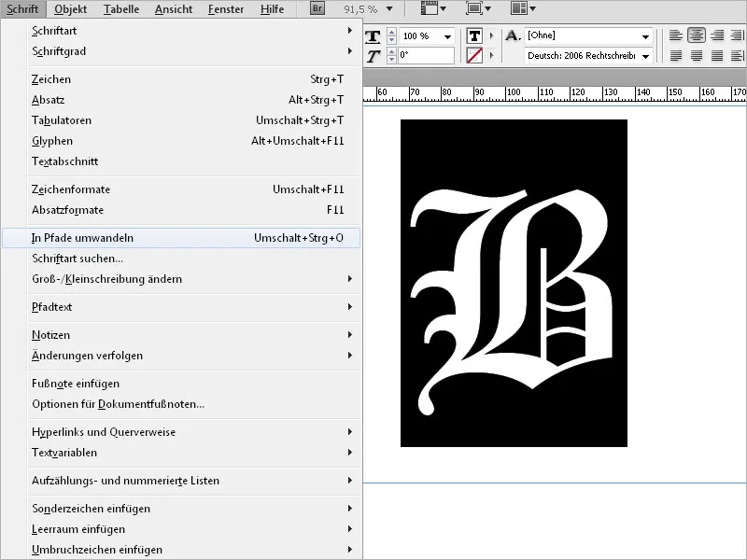The height and width of the screenshot is (560, 747).
Task: Click the horizontal ruler at 100
Action: 514,92
